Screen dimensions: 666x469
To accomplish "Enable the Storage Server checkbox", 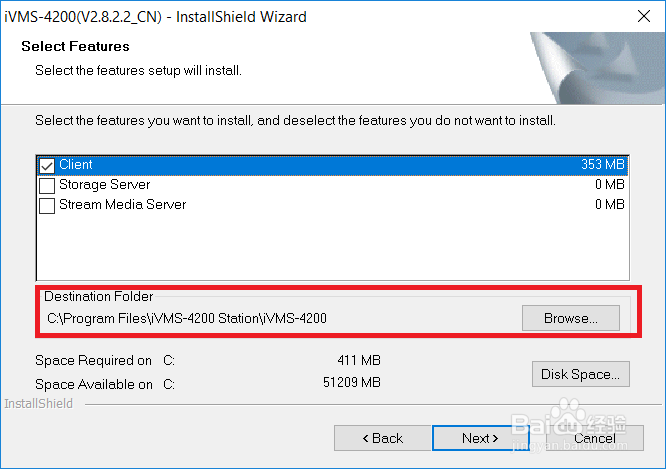I will coord(47,186).
